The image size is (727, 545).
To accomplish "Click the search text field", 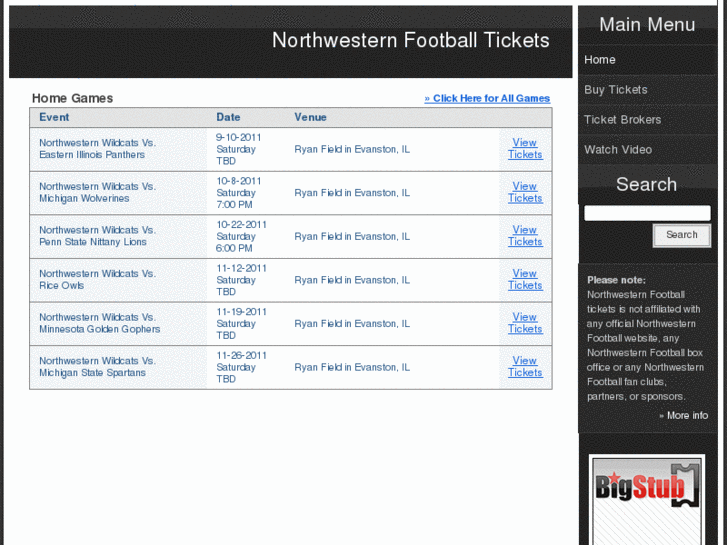I will (x=646, y=213).
